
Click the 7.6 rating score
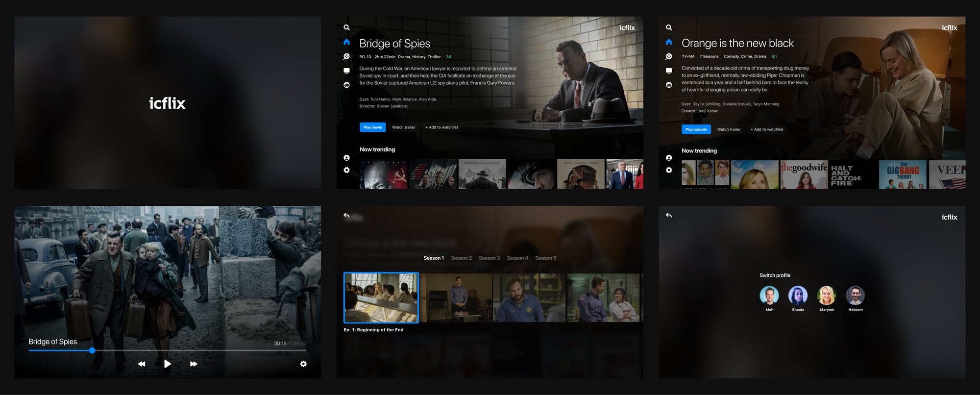(448, 57)
